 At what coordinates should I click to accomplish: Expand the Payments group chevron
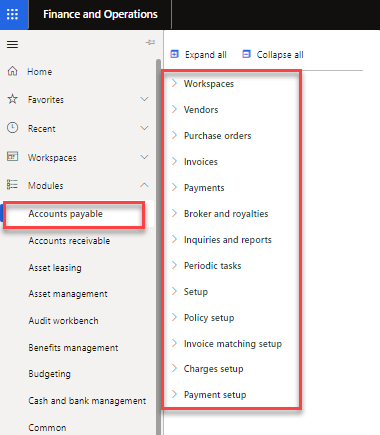coord(174,187)
